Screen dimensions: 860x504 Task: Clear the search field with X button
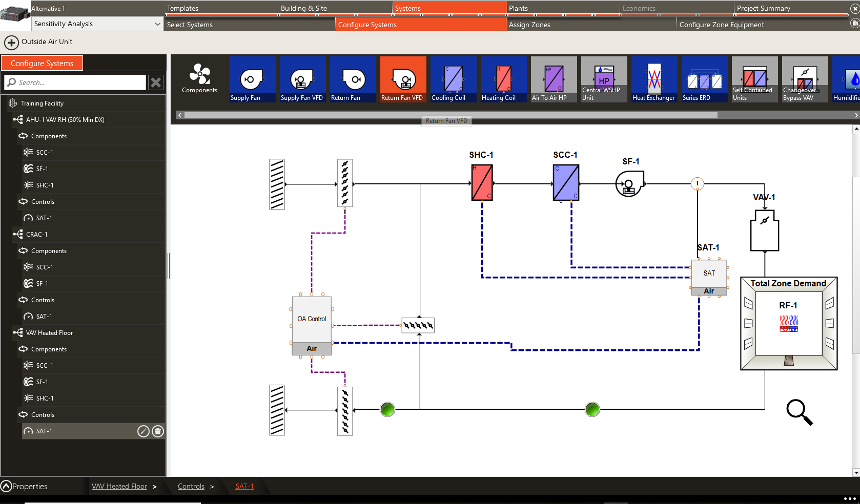(156, 82)
